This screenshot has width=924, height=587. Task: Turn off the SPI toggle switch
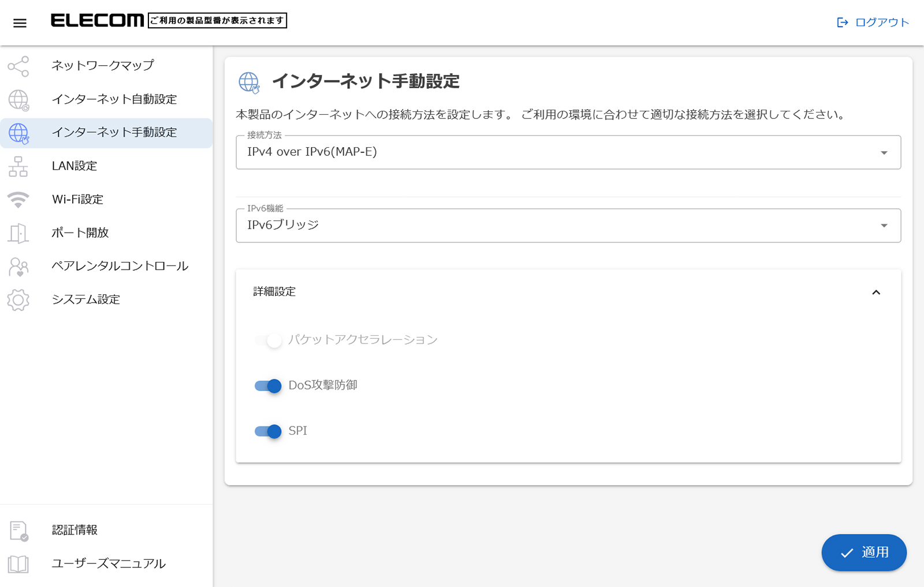(268, 431)
